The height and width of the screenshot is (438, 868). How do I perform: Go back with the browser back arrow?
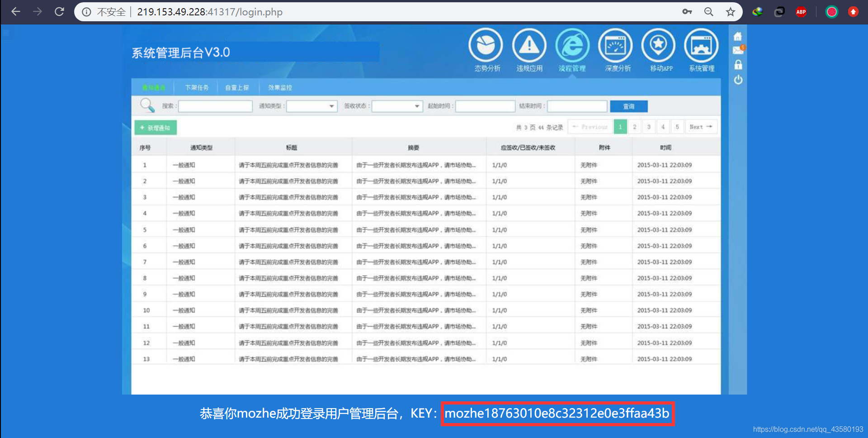[16, 12]
